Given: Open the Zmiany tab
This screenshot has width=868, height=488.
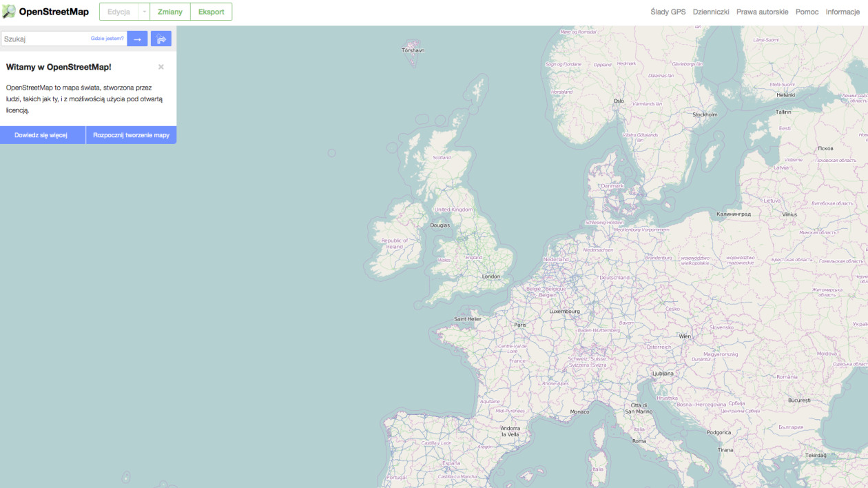Looking at the screenshot, I should (170, 12).
